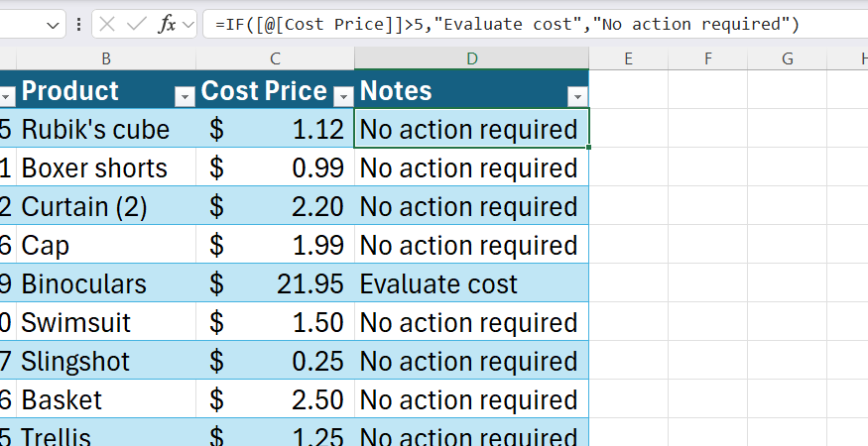Open the Cost Price column filter dropdown
This screenshot has width=868, height=446.
tap(343, 97)
